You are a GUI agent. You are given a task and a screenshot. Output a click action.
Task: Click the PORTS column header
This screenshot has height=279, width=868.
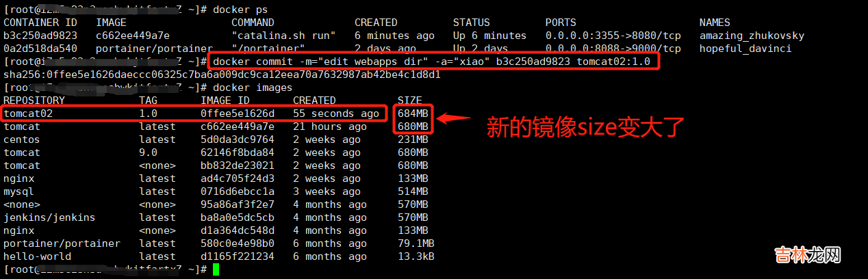561,23
